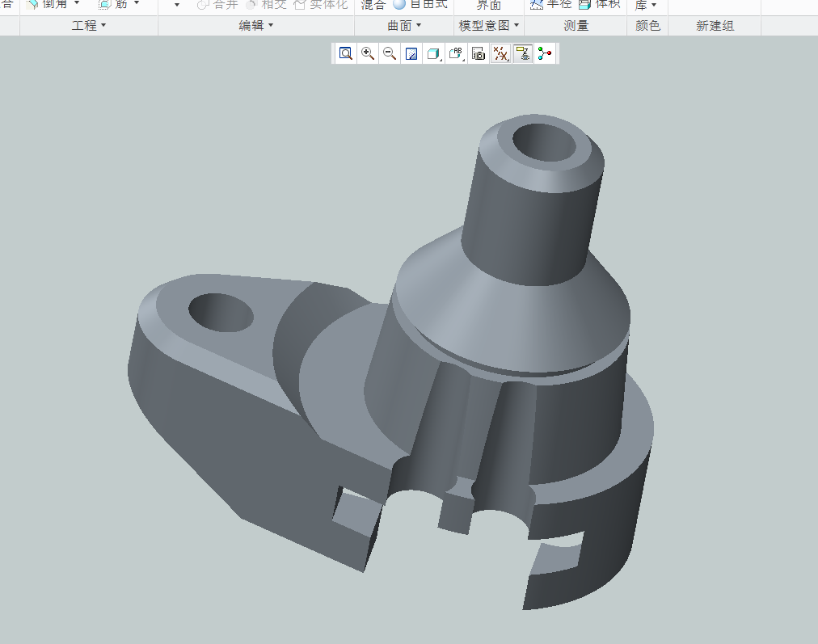
Task: Toggle the Spin Center display
Action: pyautogui.click(x=545, y=54)
